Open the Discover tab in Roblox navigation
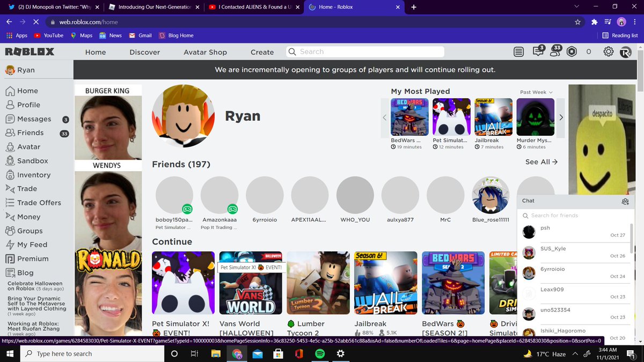 click(x=145, y=52)
